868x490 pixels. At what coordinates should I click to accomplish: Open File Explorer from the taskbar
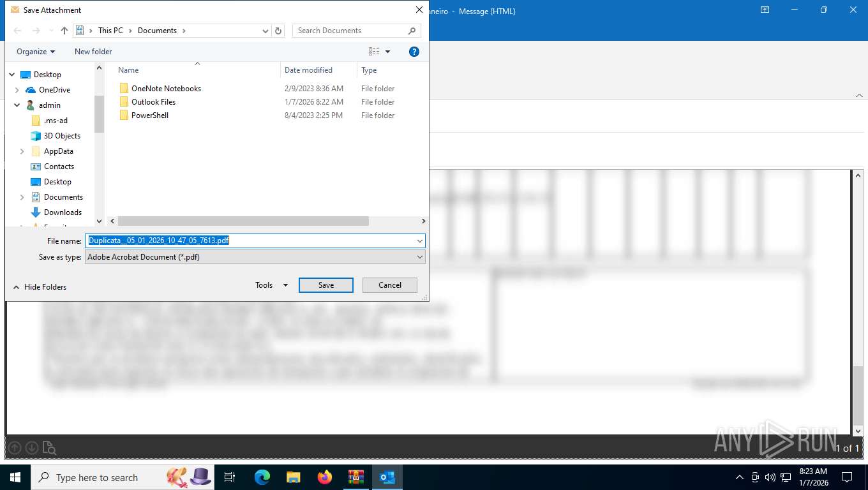pos(293,477)
